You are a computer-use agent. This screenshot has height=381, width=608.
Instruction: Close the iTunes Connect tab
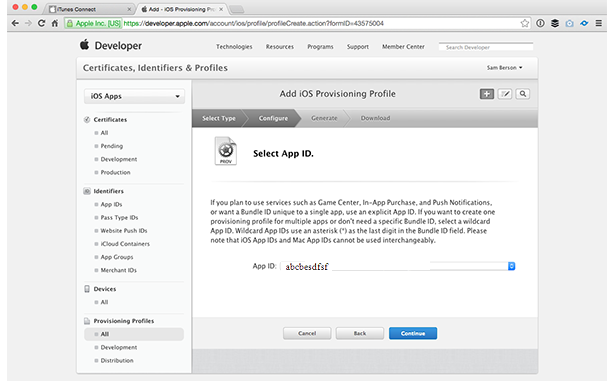click(129, 9)
